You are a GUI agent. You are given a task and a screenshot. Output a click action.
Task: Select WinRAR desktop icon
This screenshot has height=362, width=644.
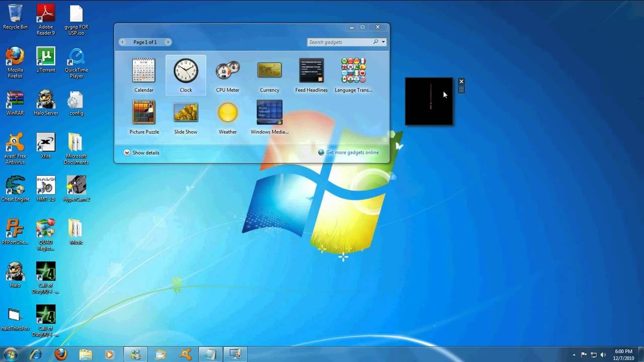15,103
